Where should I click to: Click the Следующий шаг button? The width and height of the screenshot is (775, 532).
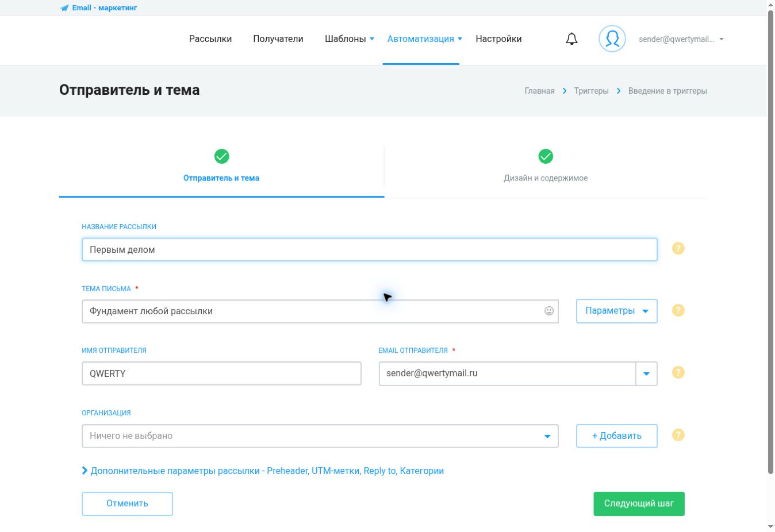click(639, 504)
